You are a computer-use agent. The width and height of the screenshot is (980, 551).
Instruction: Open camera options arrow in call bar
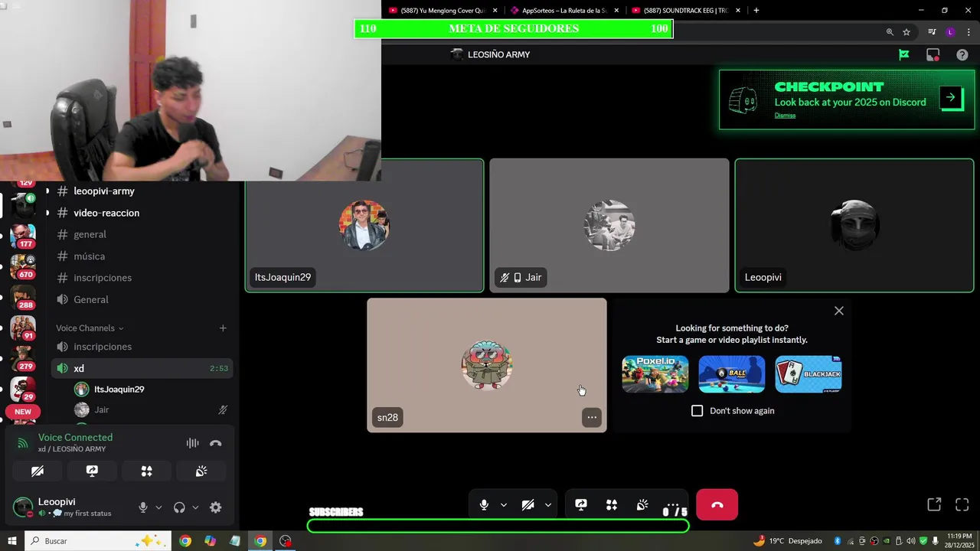coord(547,505)
